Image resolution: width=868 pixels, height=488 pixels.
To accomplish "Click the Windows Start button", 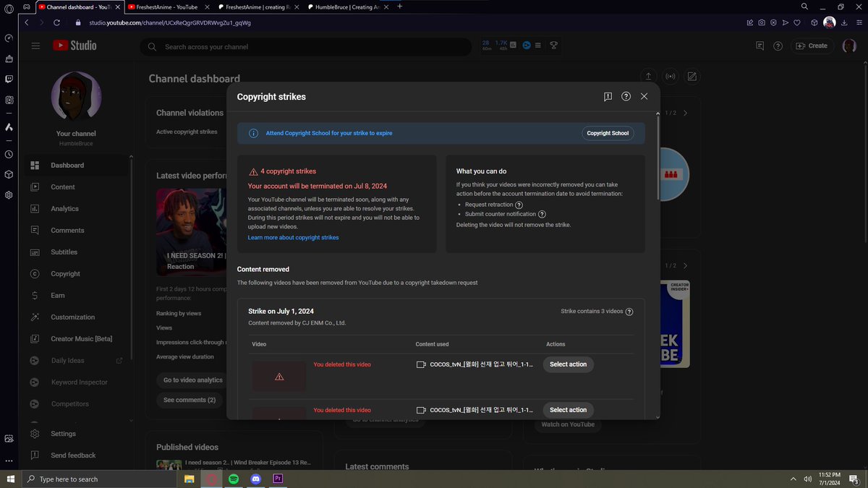I will (11, 479).
